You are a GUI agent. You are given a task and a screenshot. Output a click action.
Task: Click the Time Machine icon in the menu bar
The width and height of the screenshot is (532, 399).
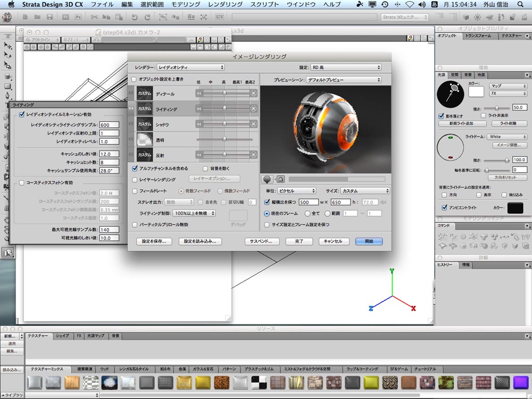(385, 4)
